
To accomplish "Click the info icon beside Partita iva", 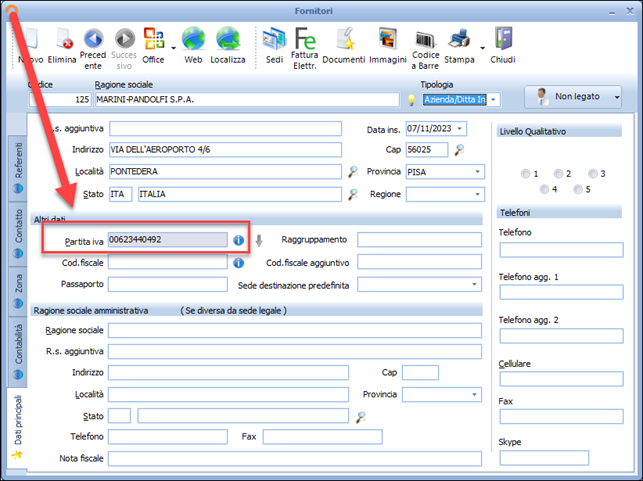I will [238, 240].
